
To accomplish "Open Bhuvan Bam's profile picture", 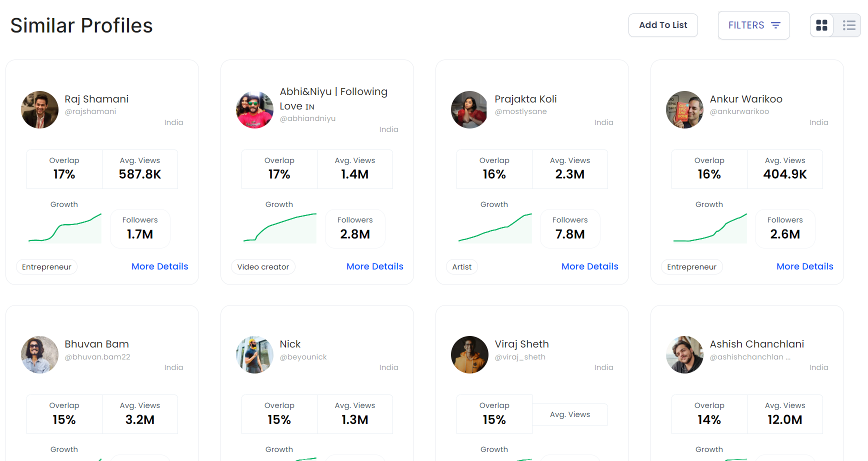I will coord(39,354).
